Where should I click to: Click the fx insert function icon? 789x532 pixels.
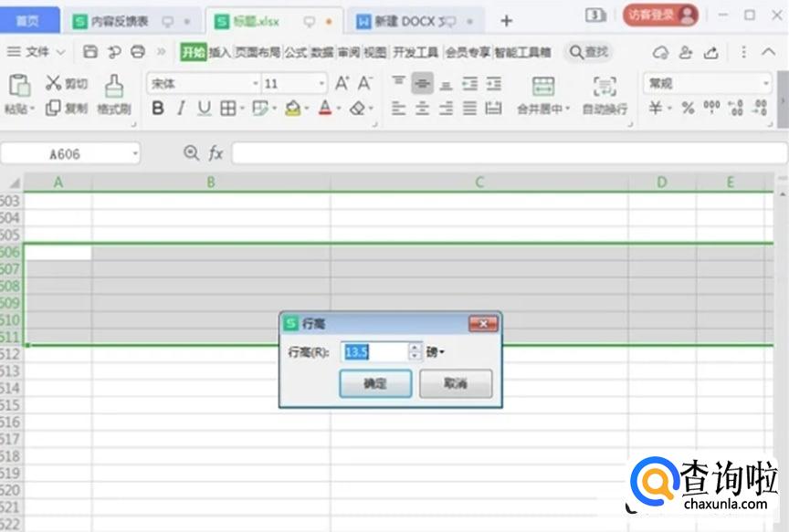tap(215, 153)
